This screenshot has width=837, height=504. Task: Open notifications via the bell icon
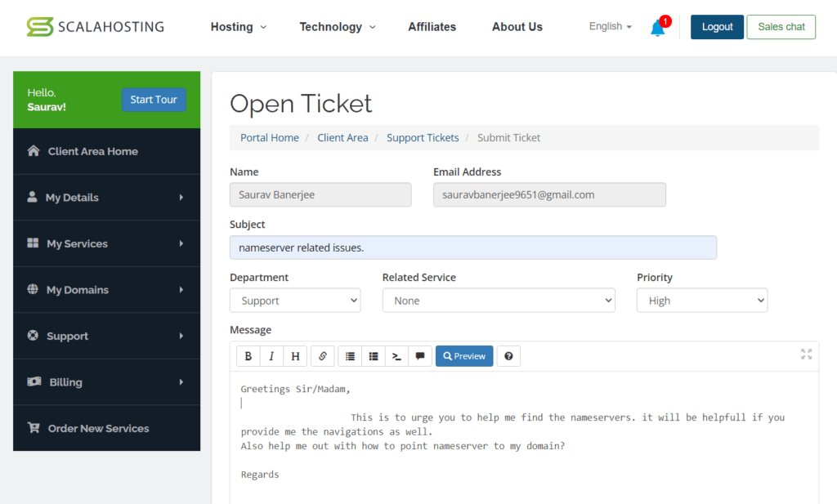[x=658, y=26]
